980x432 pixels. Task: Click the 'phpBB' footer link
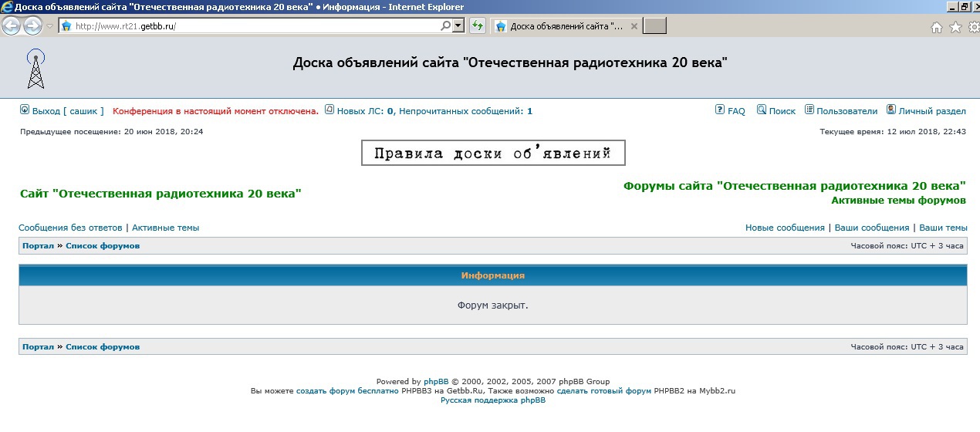tap(436, 382)
